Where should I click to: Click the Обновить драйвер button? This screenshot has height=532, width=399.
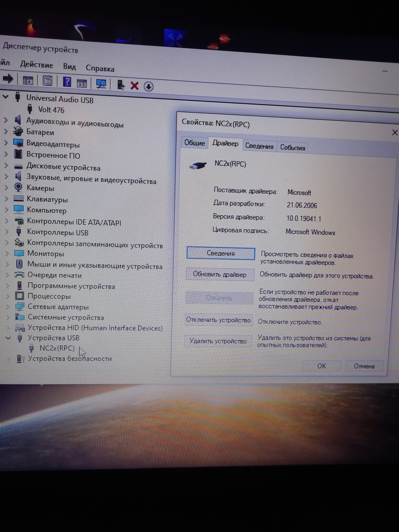point(220,274)
